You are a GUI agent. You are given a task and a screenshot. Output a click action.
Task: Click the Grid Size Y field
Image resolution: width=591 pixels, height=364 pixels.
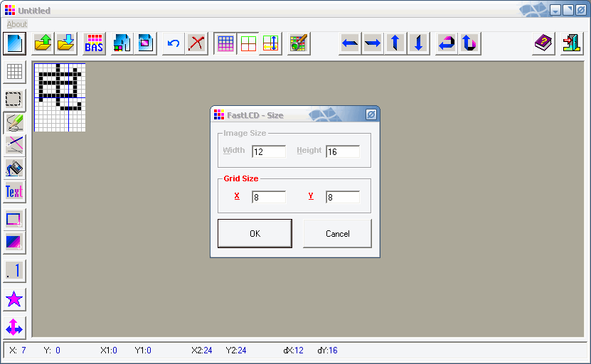[343, 197]
